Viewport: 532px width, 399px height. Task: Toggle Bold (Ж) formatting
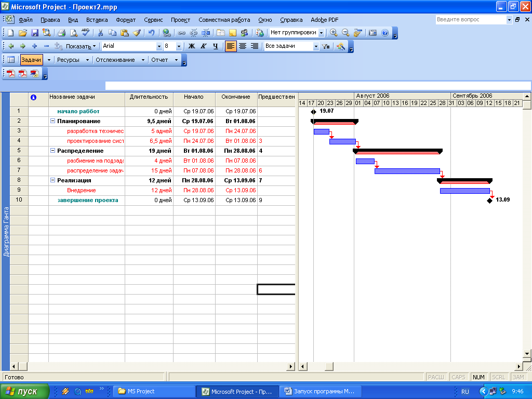(x=192, y=46)
